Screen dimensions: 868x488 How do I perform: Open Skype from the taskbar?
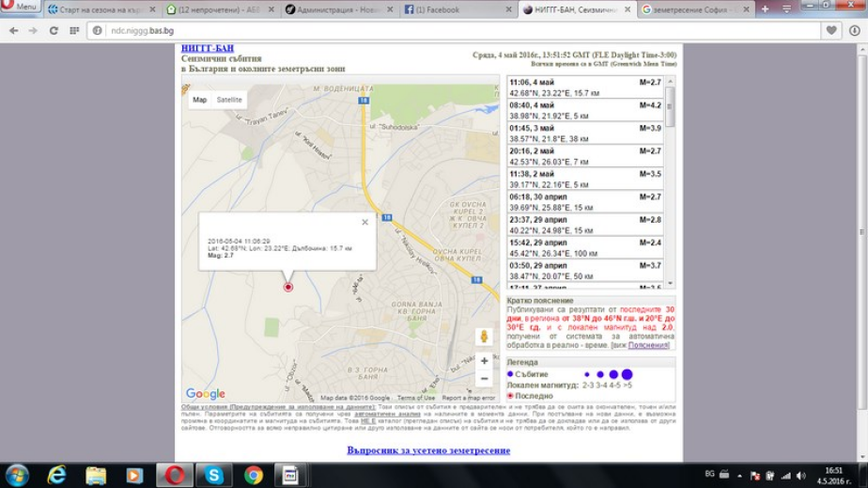[214, 475]
